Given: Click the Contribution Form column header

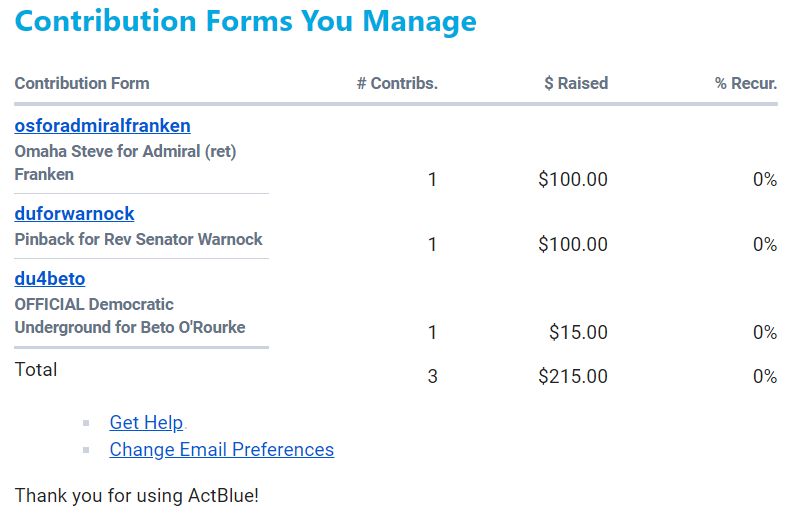Looking at the screenshot, I should click(82, 83).
